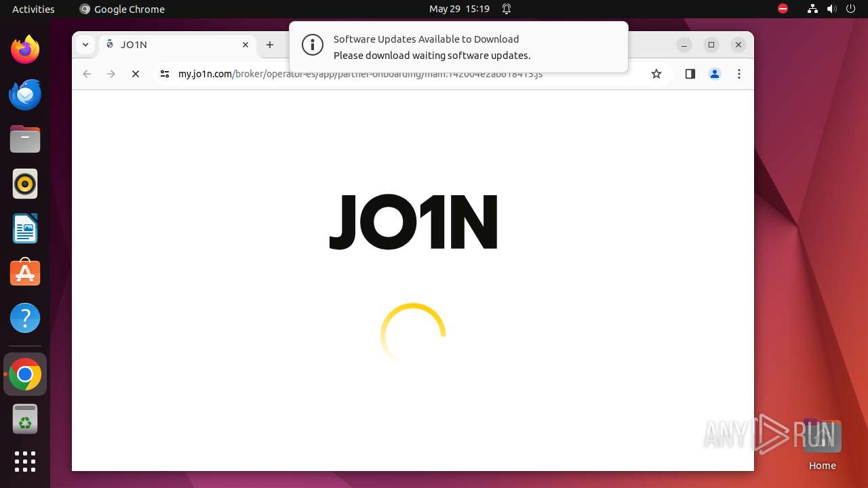Launch LibreOffice Writer from the dock

coord(25,229)
